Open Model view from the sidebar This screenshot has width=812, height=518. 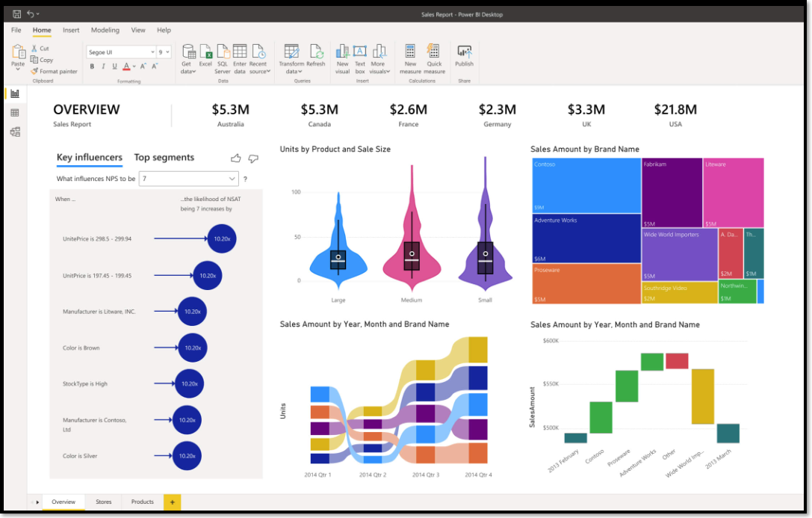(14, 132)
